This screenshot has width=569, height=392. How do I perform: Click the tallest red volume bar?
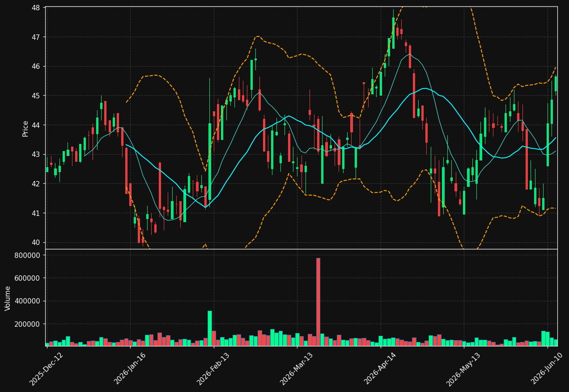click(x=318, y=302)
